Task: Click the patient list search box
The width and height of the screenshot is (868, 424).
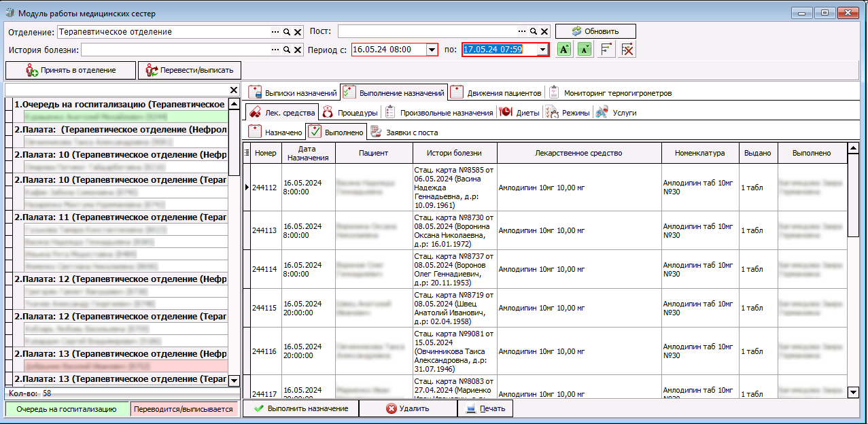Action: click(x=116, y=90)
